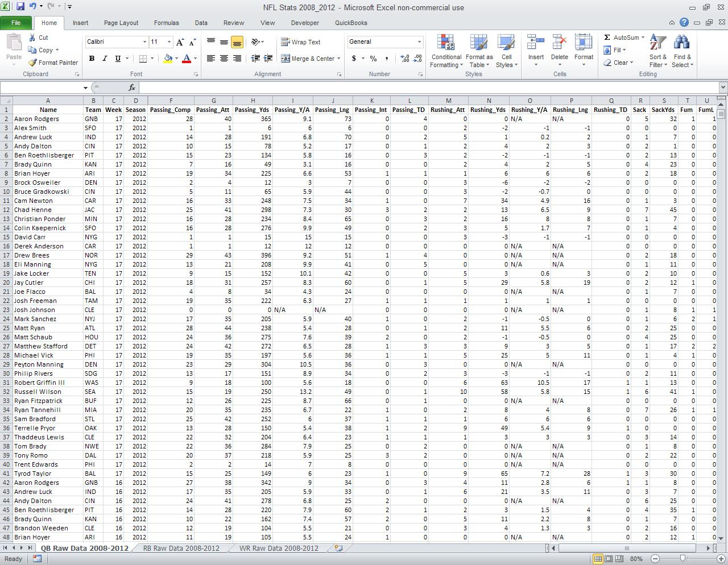This screenshot has height=565, width=728.
Task: Toggle Italic formatting
Action: (105, 59)
